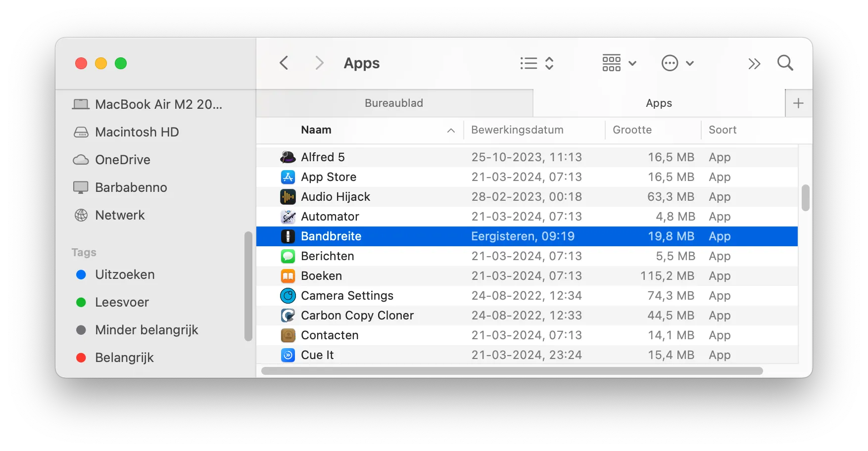Click the Camera Settings icon
The height and width of the screenshot is (451, 868).
[288, 296]
